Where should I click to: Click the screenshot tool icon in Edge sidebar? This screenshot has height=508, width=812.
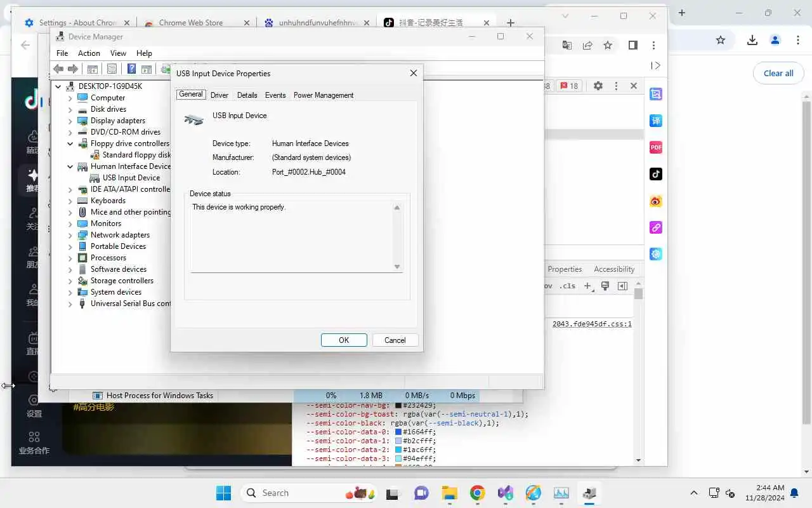point(656,95)
